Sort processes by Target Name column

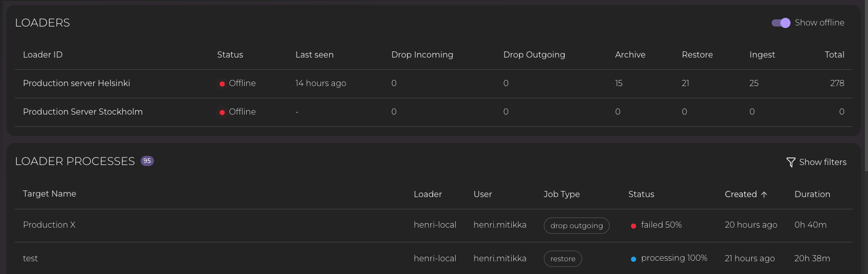click(x=49, y=194)
